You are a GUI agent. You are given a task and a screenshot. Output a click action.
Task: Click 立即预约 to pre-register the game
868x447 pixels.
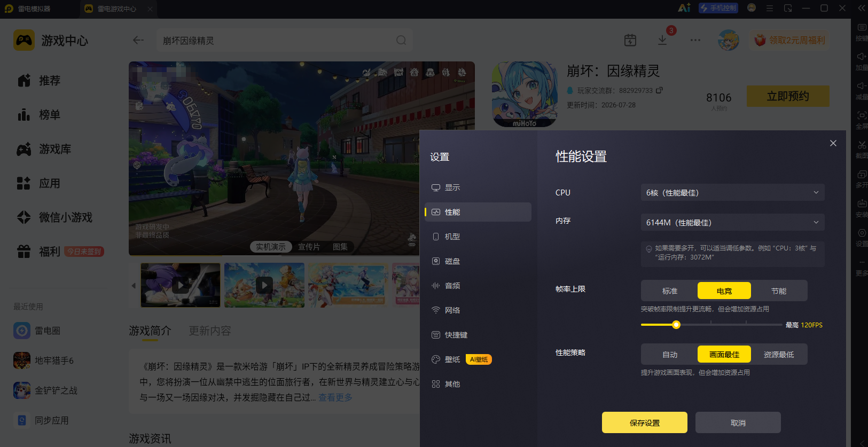tap(788, 96)
